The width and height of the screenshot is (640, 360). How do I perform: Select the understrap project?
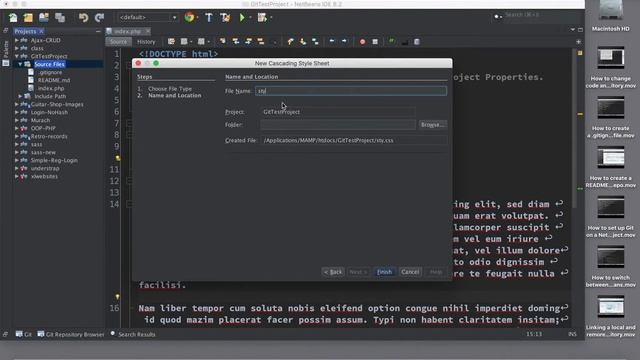click(45, 168)
